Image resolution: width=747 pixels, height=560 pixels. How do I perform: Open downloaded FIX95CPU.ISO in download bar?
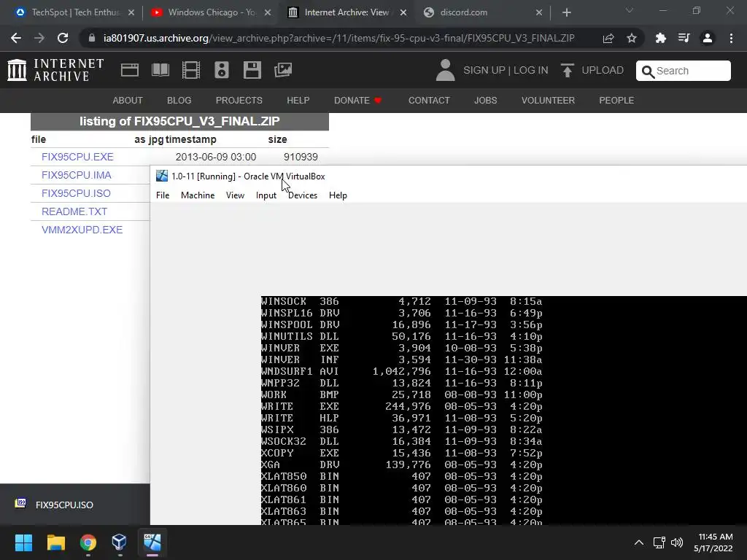pyautogui.click(x=64, y=505)
